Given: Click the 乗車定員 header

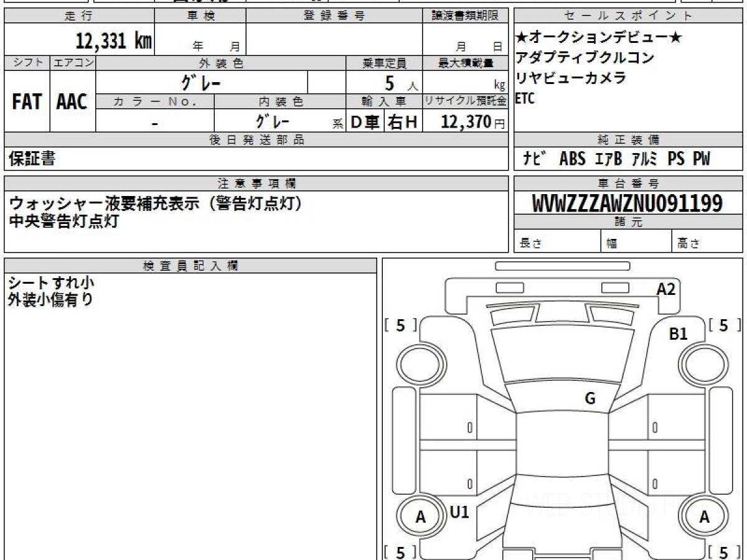Looking at the screenshot, I should (x=384, y=63).
